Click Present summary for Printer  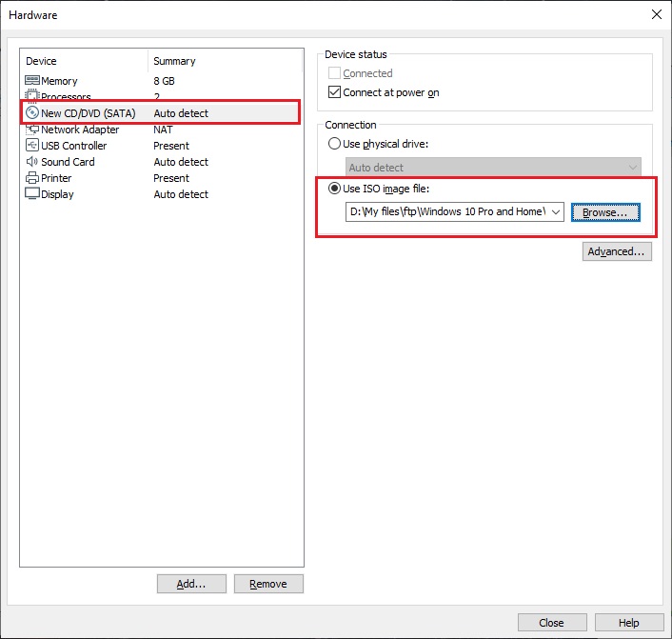pyautogui.click(x=171, y=178)
